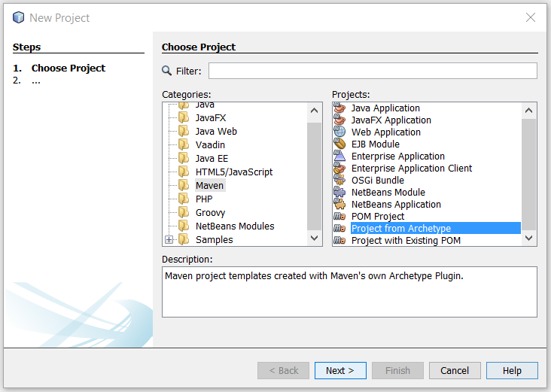The height and width of the screenshot is (392, 551).
Task: Select the HTML5/JavaScript category
Action: click(x=234, y=172)
